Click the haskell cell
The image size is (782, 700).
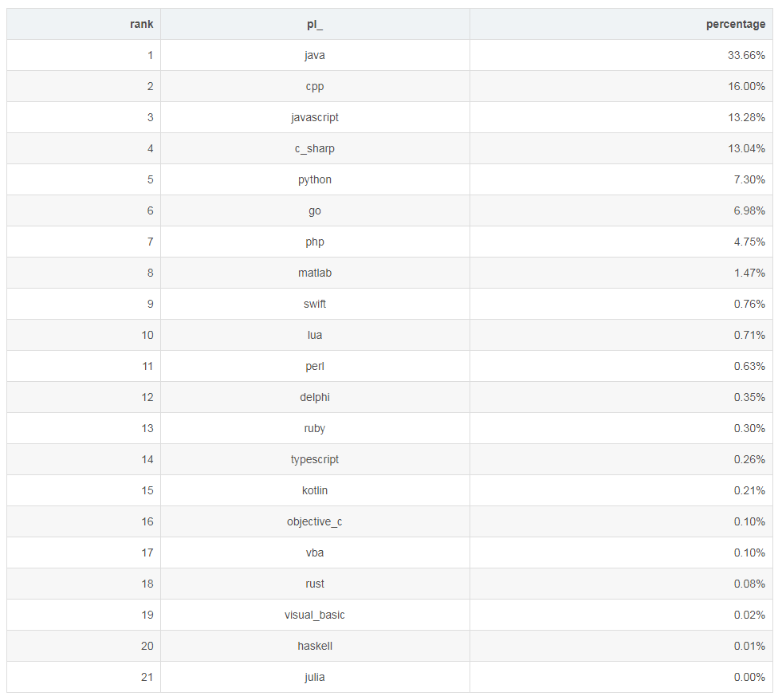coord(315,646)
